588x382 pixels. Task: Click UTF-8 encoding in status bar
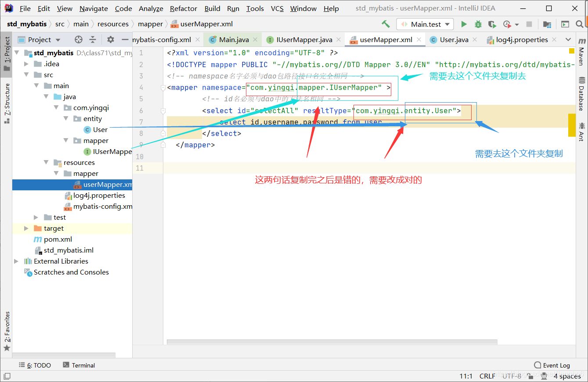(x=512, y=376)
